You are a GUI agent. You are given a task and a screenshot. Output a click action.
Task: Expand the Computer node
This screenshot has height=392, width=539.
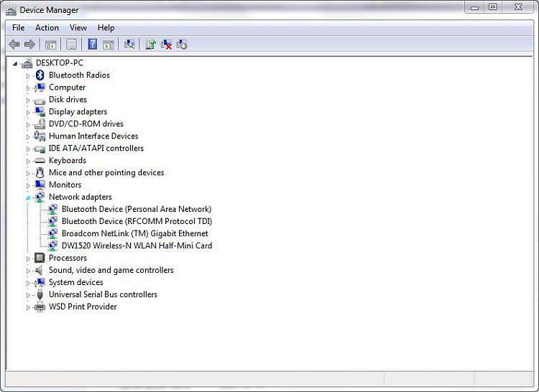click(28, 88)
